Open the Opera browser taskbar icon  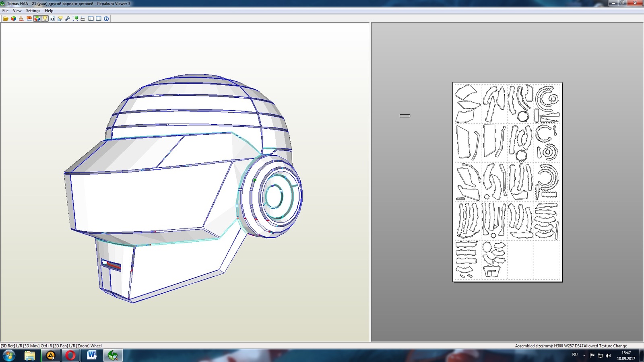coord(71,356)
